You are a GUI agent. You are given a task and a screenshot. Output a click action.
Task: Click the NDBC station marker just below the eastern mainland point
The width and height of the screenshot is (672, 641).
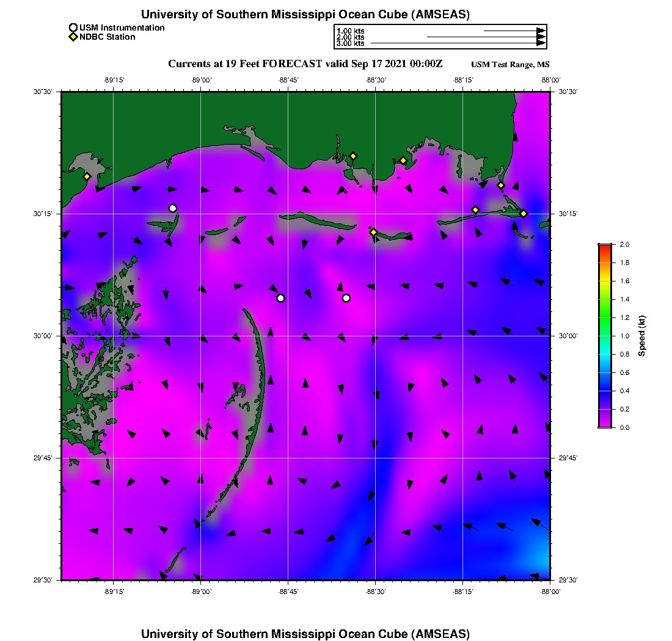pos(501,186)
